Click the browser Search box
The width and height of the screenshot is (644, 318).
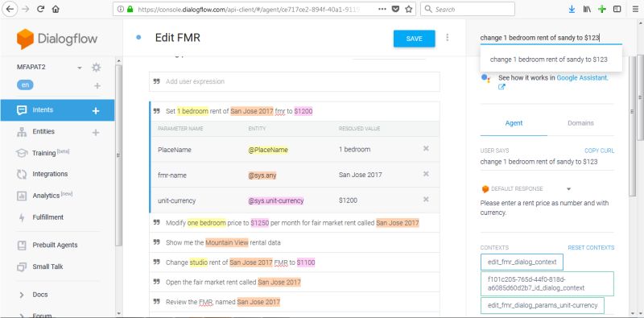468,9
